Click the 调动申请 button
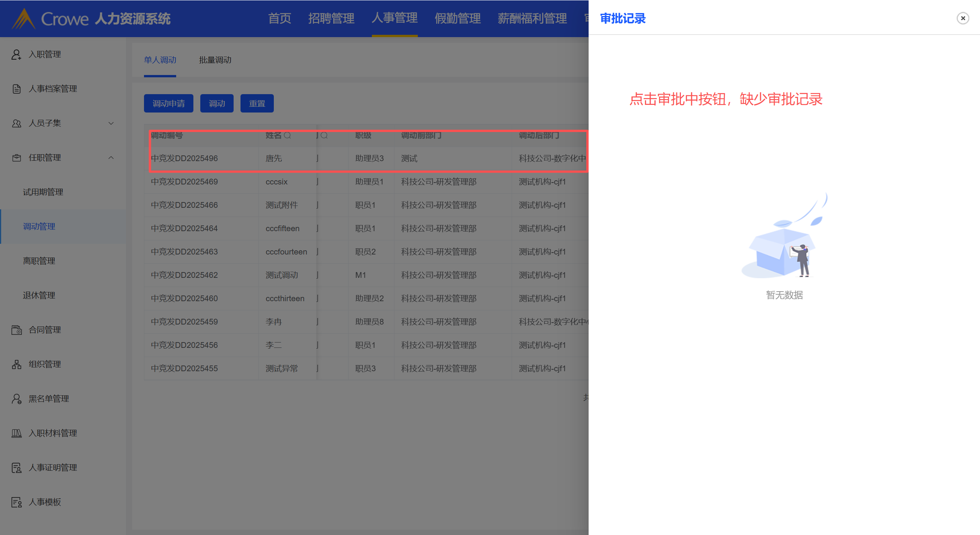The height and width of the screenshot is (535, 980). 169,103
